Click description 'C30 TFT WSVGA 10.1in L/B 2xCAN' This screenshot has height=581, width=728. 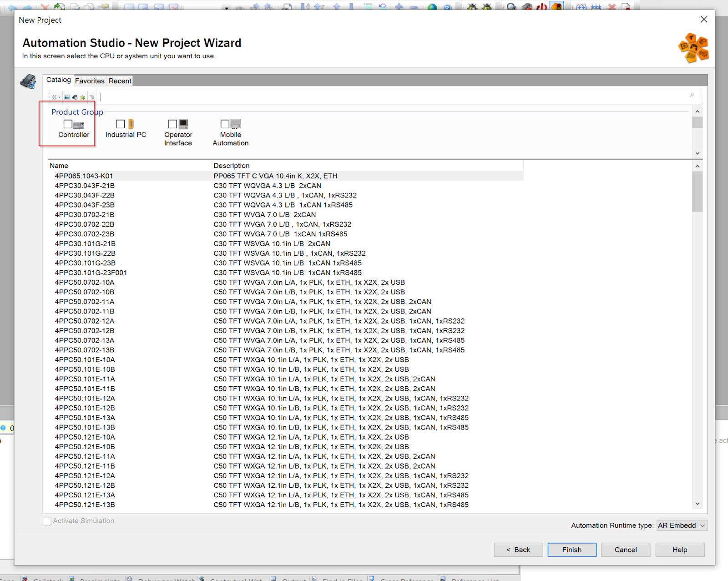click(x=272, y=244)
